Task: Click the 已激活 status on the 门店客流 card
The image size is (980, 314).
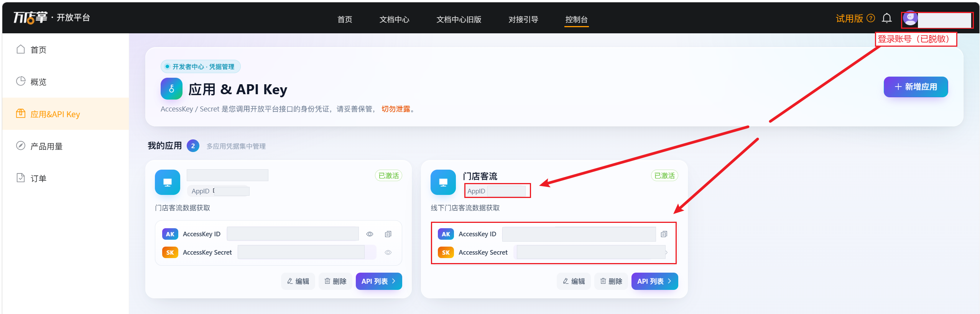Action: pos(664,176)
